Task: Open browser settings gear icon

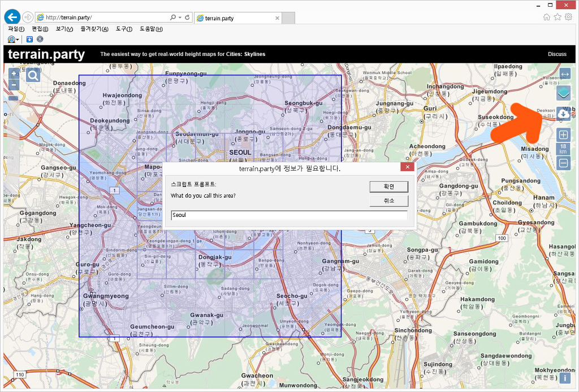Action: click(x=568, y=17)
